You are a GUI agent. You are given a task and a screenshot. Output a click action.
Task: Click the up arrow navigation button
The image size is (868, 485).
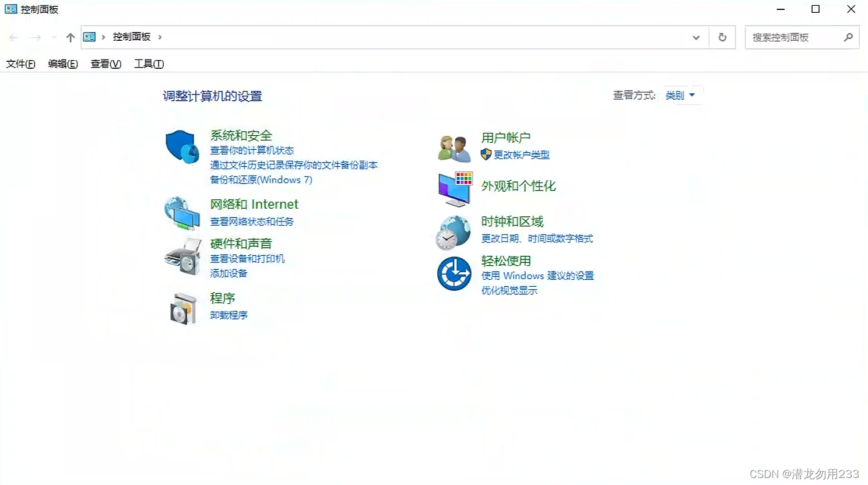pos(71,37)
